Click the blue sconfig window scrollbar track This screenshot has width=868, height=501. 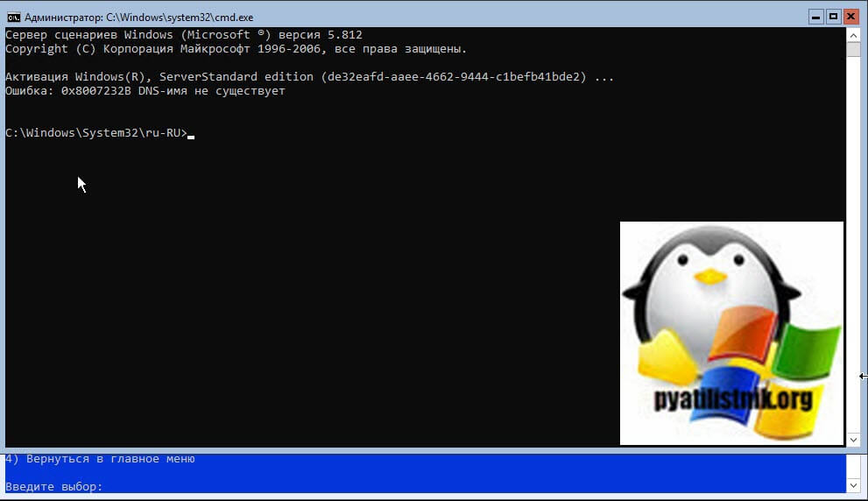click(x=853, y=469)
